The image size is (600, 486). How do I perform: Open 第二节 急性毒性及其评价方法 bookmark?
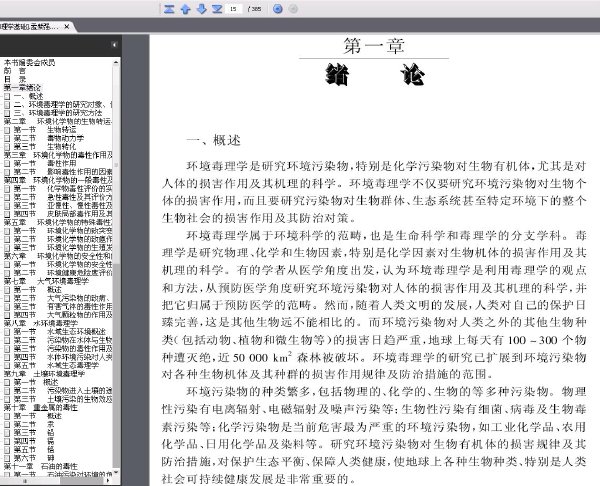tap(63, 197)
